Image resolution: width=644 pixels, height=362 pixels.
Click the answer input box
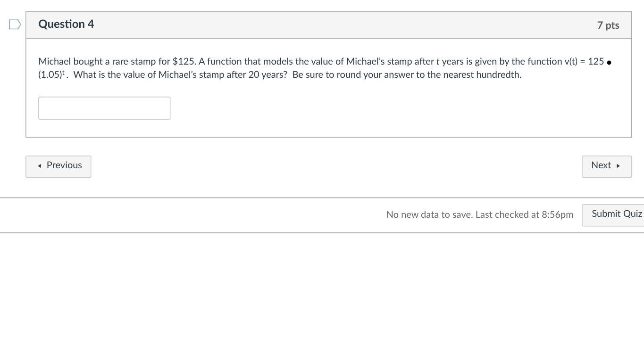coord(104,108)
